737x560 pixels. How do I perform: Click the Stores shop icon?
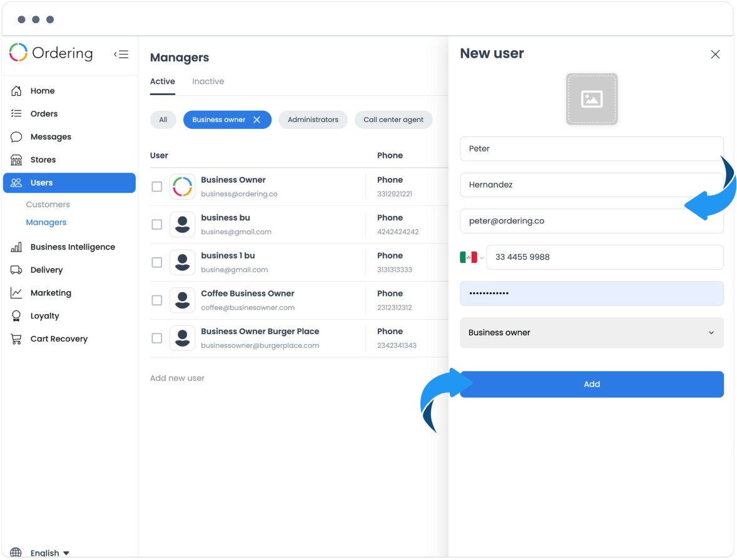click(16, 160)
